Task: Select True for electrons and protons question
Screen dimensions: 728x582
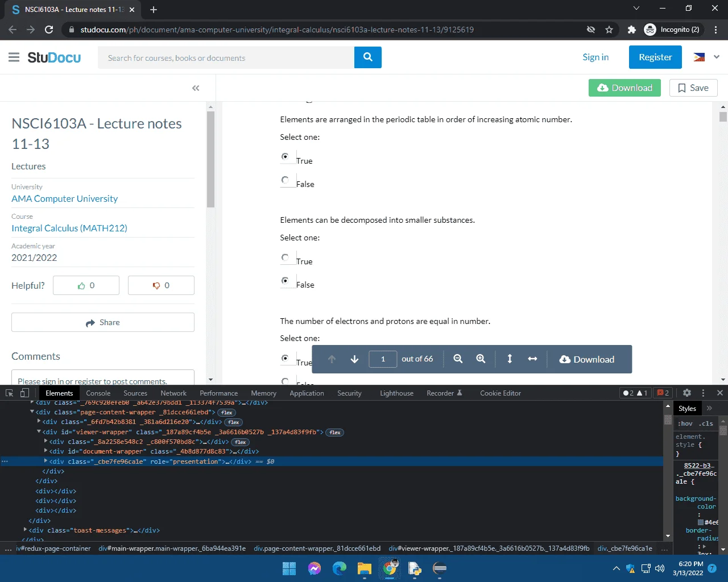Action: point(286,358)
